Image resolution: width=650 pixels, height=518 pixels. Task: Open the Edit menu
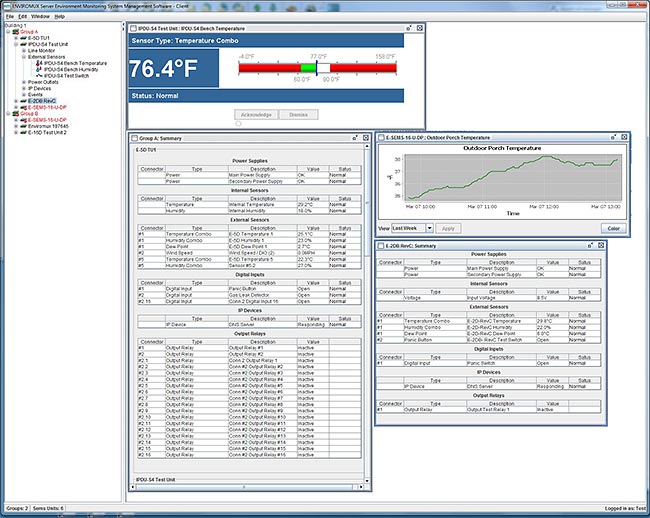point(23,17)
